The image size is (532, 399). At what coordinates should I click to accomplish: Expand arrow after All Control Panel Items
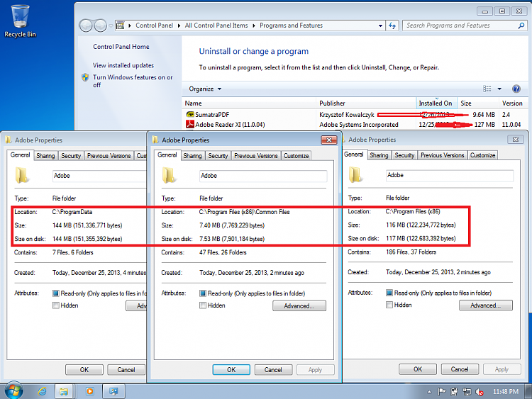pyautogui.click(x=253, y=26)
